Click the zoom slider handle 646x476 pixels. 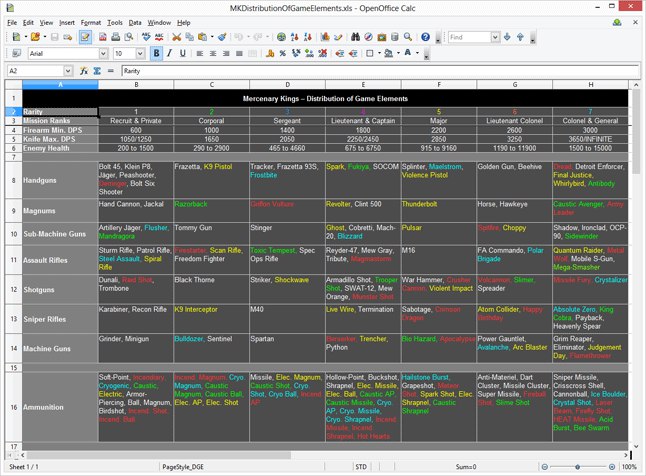[x=578, y=467]
